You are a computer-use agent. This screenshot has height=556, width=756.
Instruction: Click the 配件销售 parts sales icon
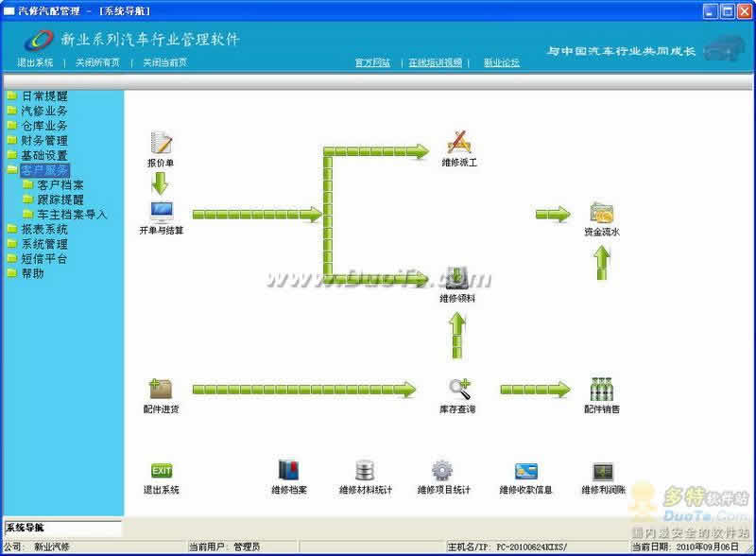602,389
